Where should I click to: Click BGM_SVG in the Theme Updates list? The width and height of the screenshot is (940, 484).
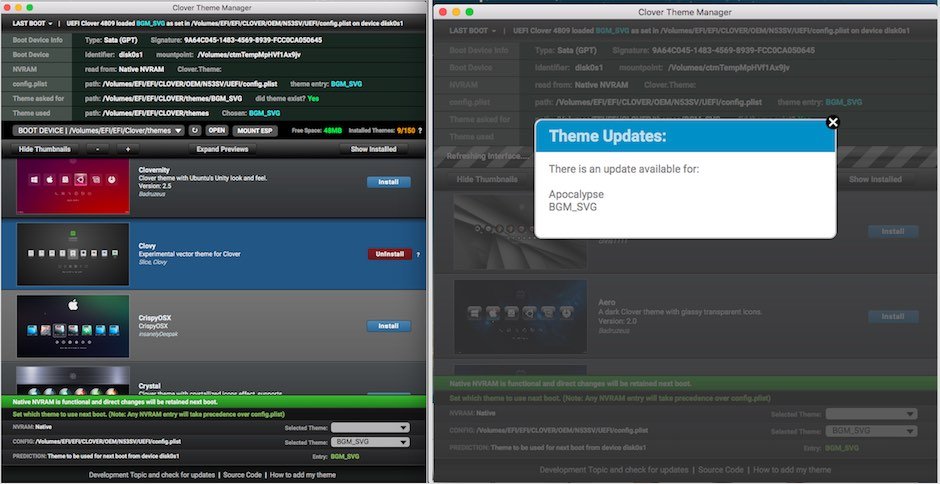[x=573, y=207]
